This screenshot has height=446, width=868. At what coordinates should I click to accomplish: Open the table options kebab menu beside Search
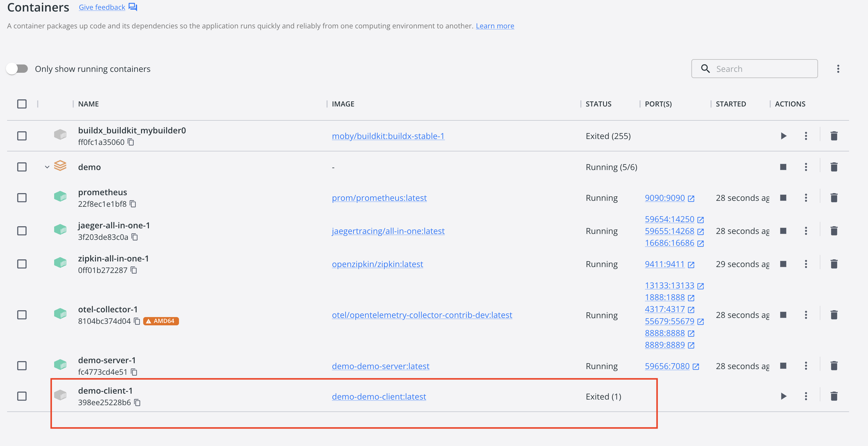click(838, 69)
